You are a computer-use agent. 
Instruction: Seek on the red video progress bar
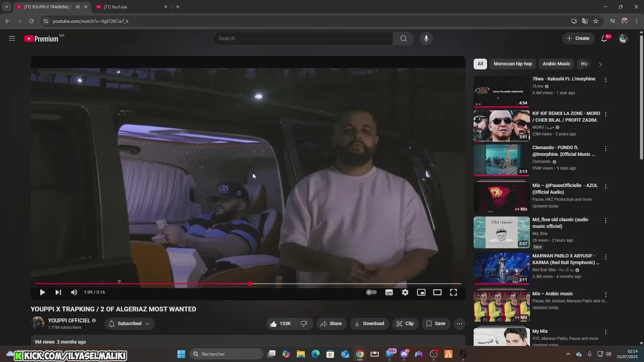coord(248,284)
